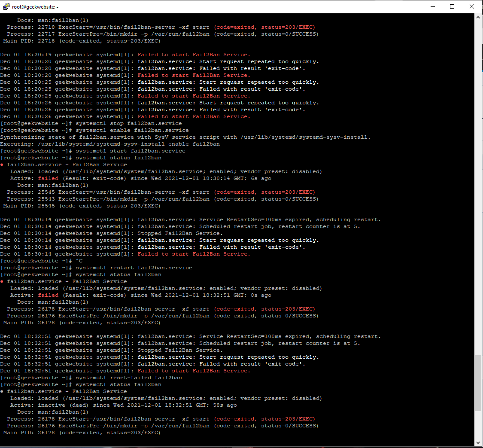Click the 18:20:20 Failed to start line
This screenshot has height=448, width=483.
click(x=125, y=75)
